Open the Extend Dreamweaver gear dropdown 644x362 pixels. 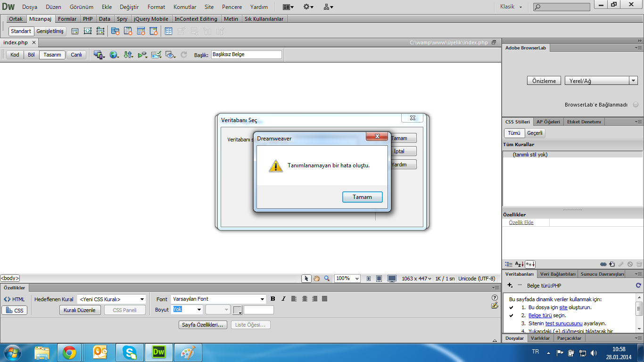point(309,7)
